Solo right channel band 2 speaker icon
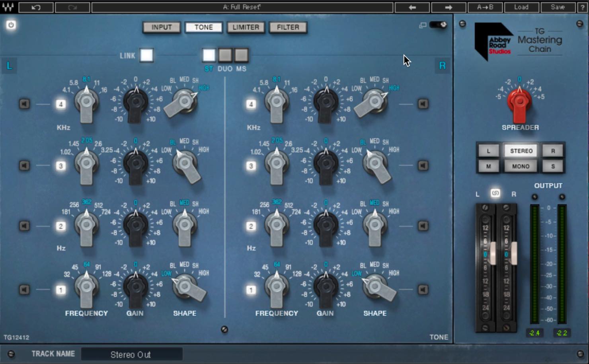The image size is (589, 364). pyautogui.click(x=423, y=226)
